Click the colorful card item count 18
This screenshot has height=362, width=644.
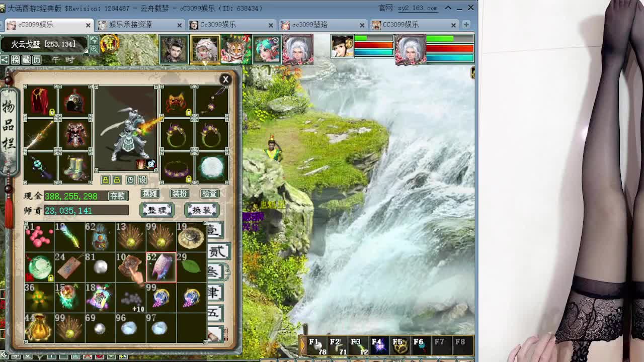tap(100, 298)
